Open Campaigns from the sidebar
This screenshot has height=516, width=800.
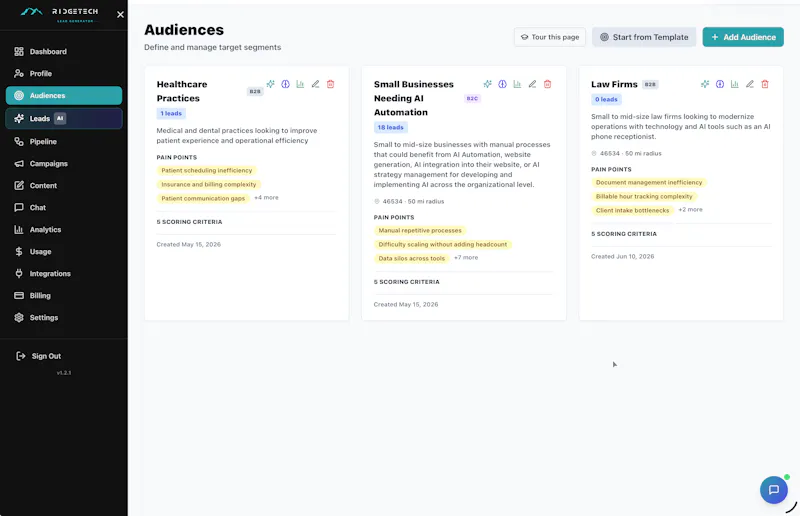[x=64, y=163]
